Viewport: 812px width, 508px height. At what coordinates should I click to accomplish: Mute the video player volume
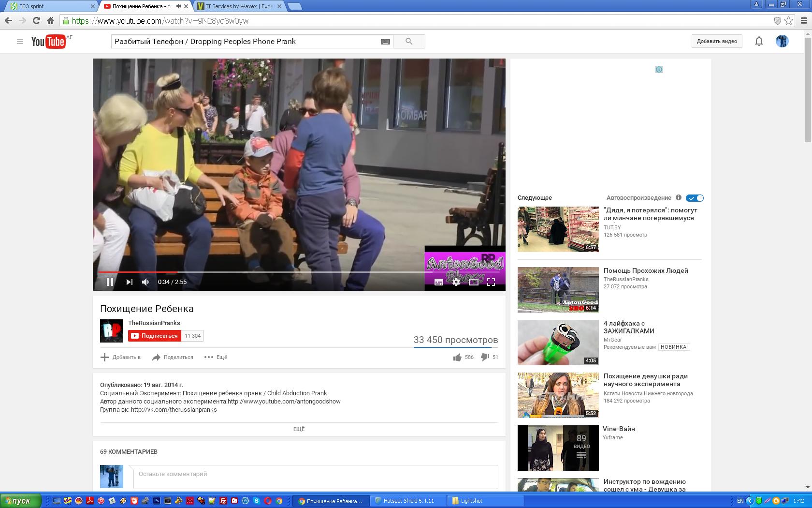coord(145,282)
